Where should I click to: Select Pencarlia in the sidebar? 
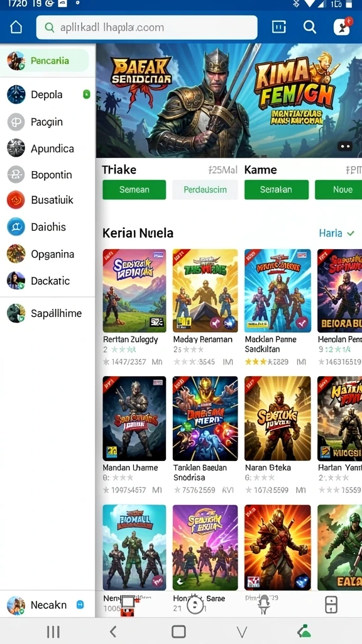pos(45,61)
